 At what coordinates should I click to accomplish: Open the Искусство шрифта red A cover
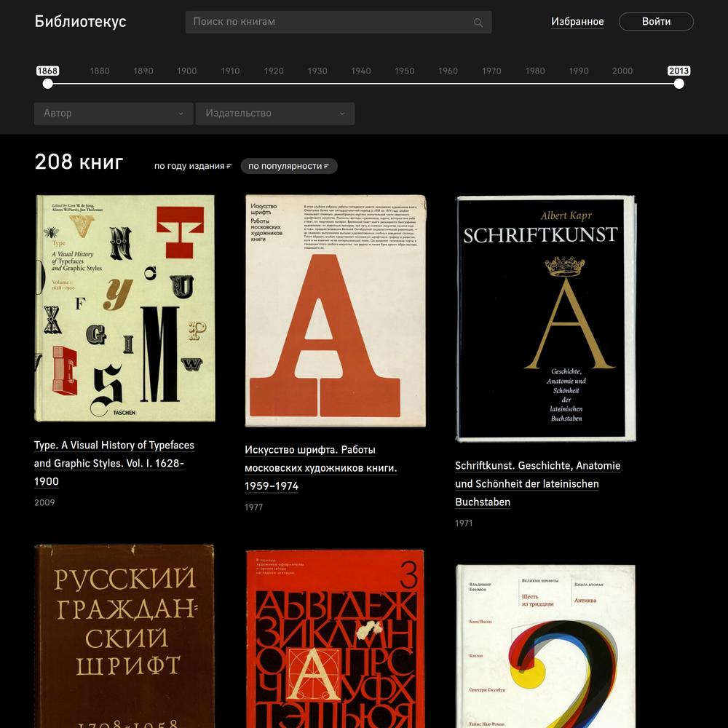[335, 311]
